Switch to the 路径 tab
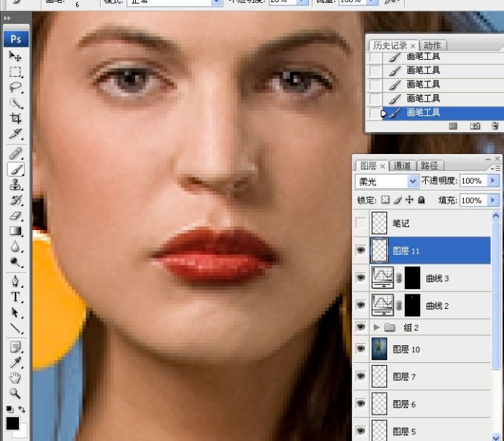This screenshot has width=504, height=441. 429,166
